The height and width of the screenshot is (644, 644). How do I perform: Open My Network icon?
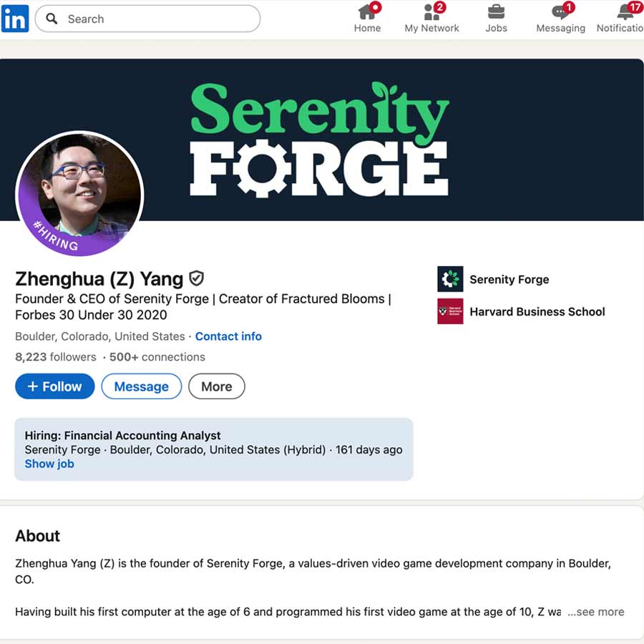[431, 12]
